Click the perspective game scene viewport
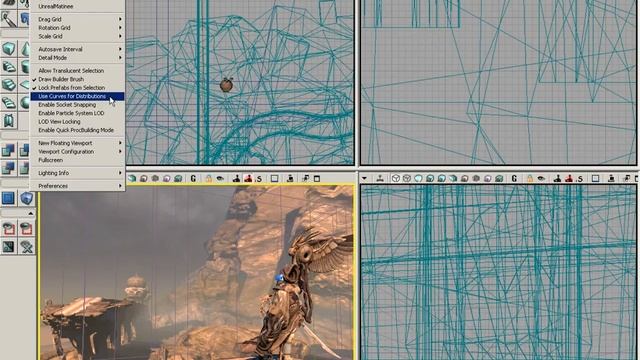 point(196,273)
